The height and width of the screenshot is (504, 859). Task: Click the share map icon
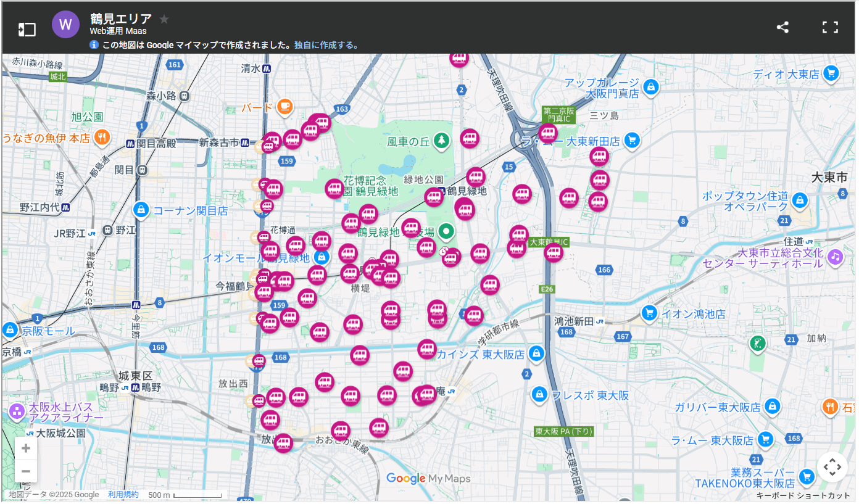click(x=782, y=27)
